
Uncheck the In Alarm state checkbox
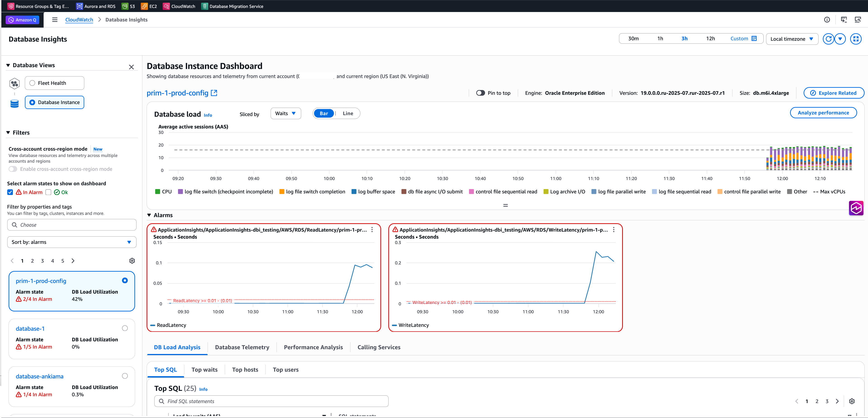click(10, 192)
